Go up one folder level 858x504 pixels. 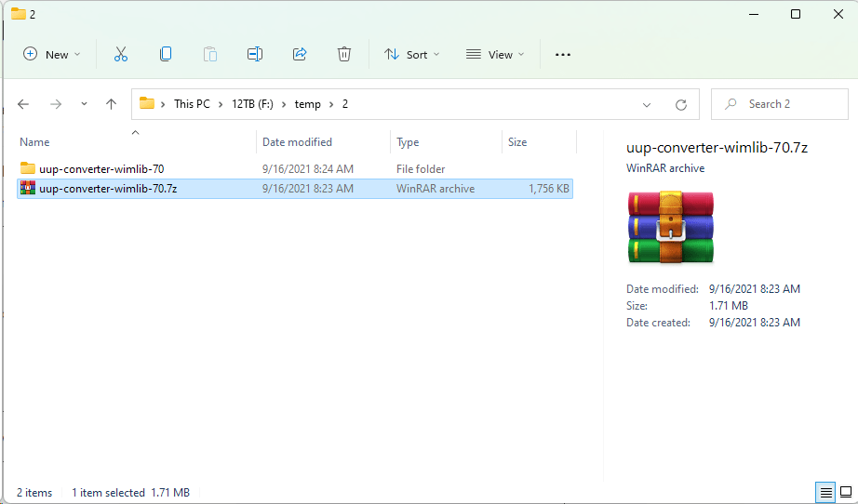pos(112,105)
